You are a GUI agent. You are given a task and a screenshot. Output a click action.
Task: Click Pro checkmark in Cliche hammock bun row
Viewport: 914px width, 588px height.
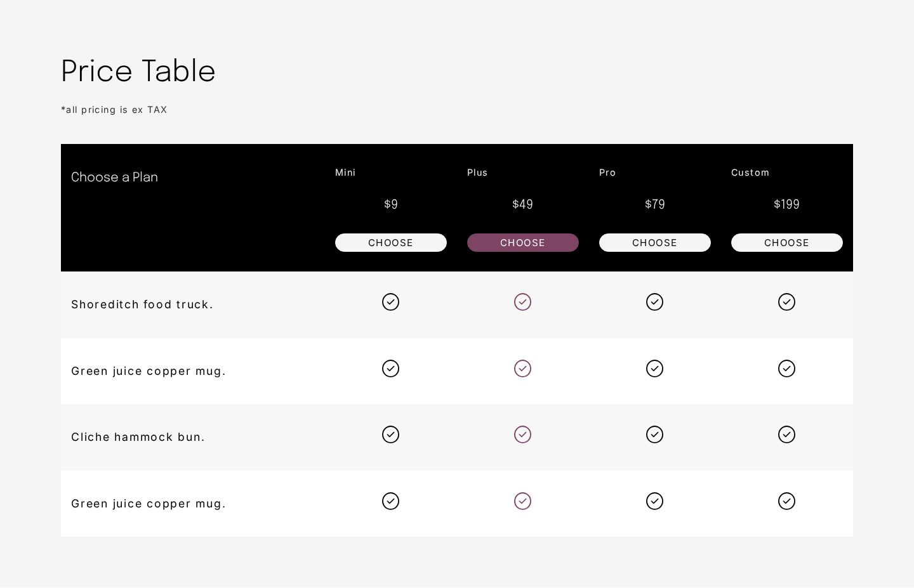(655, 434)
